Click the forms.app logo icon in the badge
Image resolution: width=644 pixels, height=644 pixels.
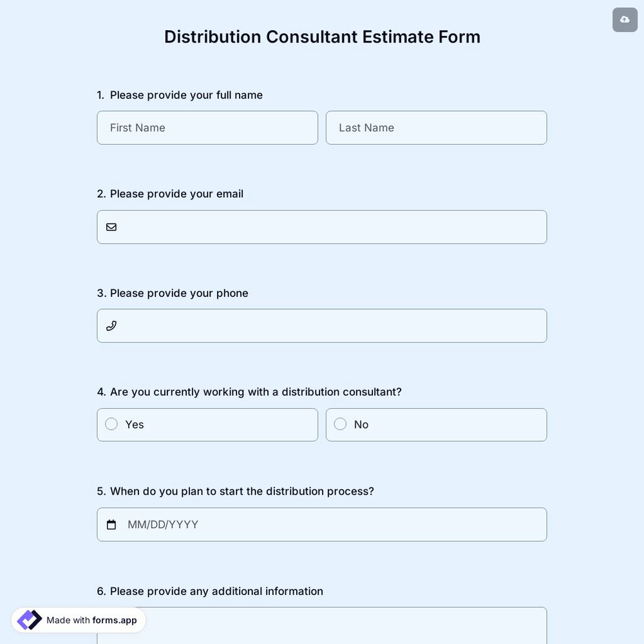(28, 620)
